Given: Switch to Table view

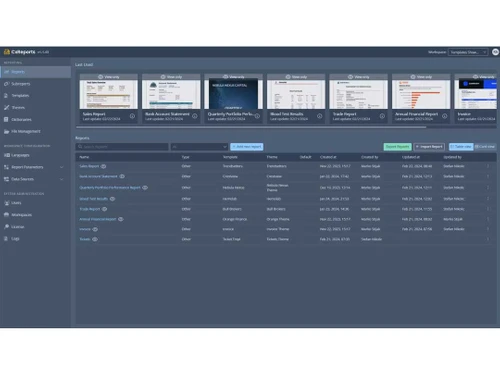Looking at the screenshot, I should [x=461, y=147].
